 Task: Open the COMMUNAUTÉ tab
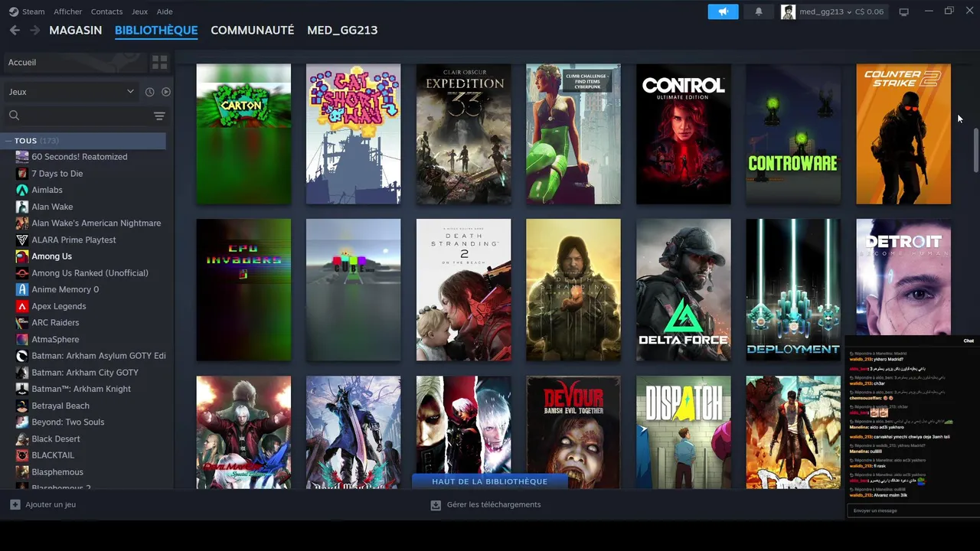tap(253, 30)
